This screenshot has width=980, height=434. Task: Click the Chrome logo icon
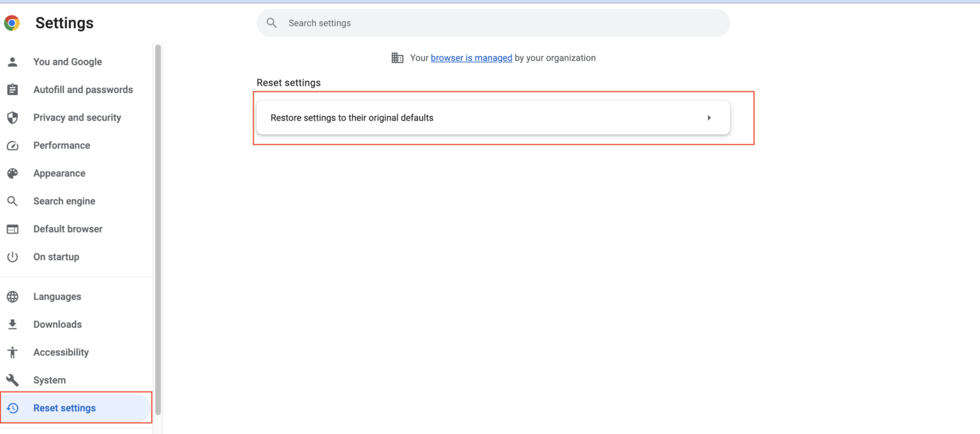pyautogui.click(x=12, y=24)
